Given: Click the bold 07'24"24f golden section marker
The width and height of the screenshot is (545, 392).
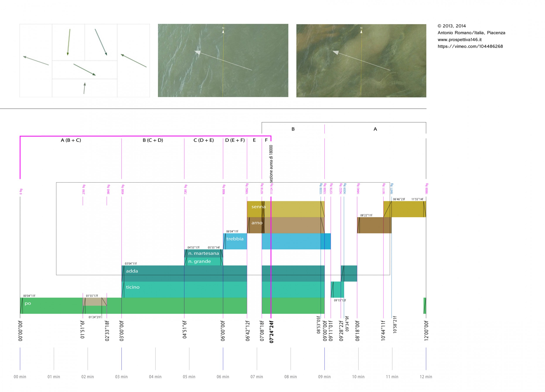Looking at the screenshot, I should pyautogui.click(x=272, y=332).
